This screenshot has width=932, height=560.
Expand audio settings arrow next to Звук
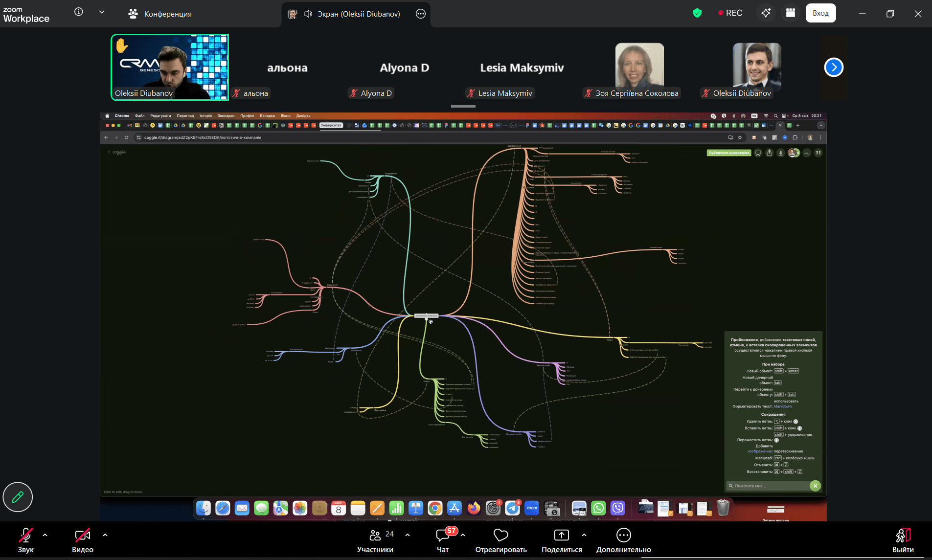click(45, 535)
